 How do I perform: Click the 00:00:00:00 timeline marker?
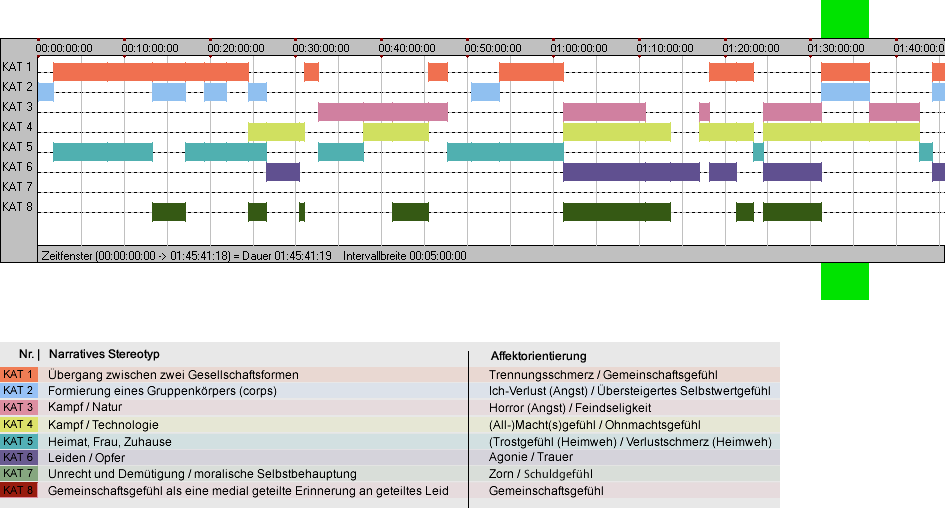pos(64,48)
